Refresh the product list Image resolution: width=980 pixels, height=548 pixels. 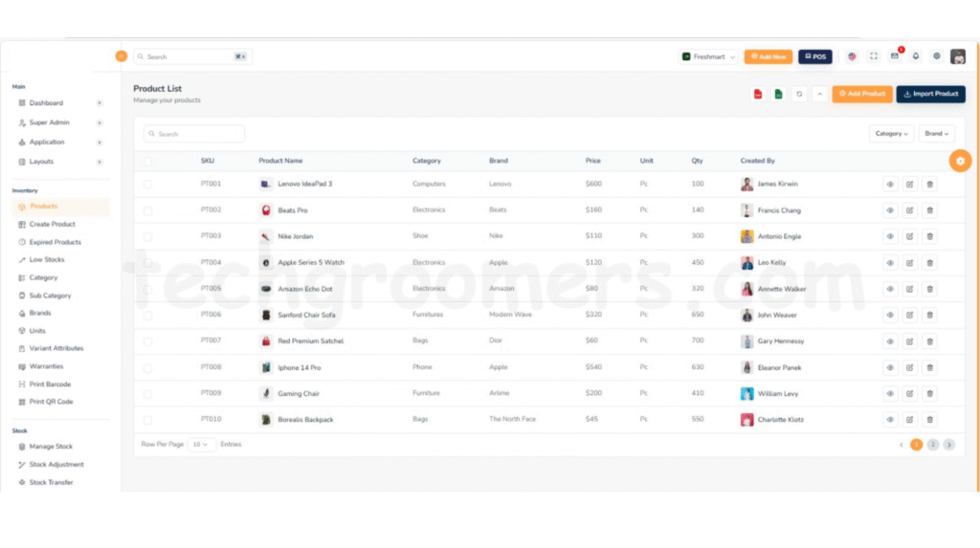coord(799,95)
